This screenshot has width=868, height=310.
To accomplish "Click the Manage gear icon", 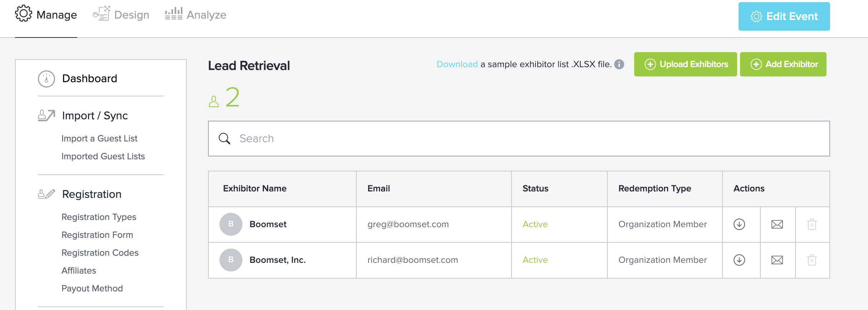I will [24, 14].
